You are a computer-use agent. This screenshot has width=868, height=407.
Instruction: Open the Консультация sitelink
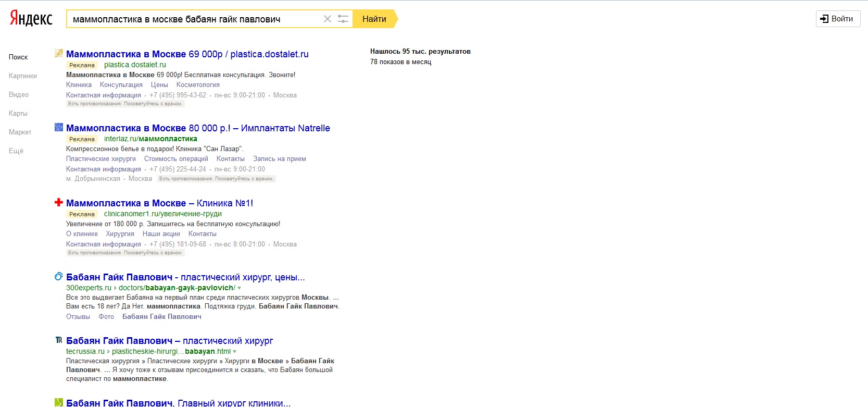pos(121,85)
